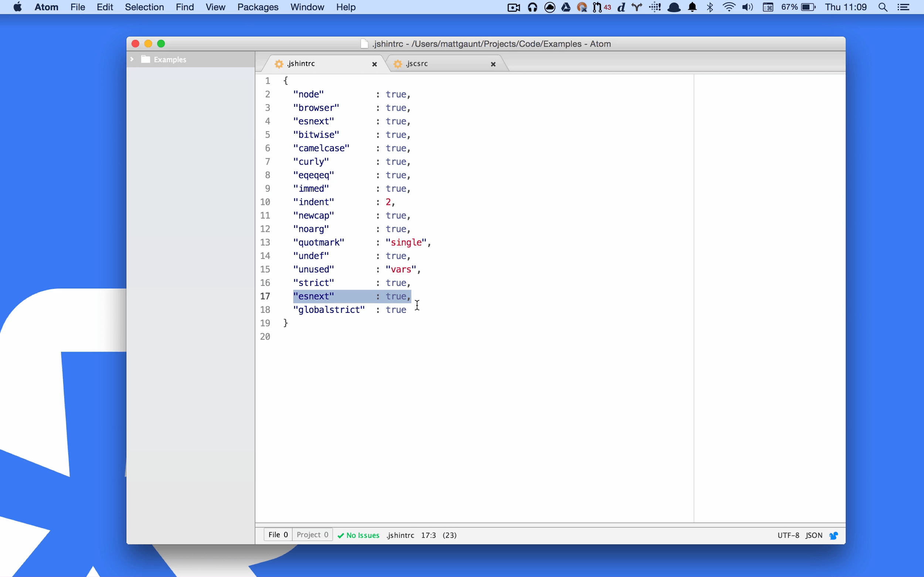Close the .jshintrc tab
The height and width of the screenshot is (577, 924).
[x=374, y=64]
